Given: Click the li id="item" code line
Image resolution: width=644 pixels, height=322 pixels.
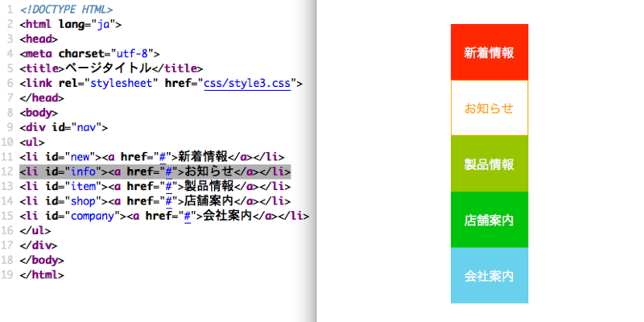Looking at the screenshot, I should click(155, 187).
